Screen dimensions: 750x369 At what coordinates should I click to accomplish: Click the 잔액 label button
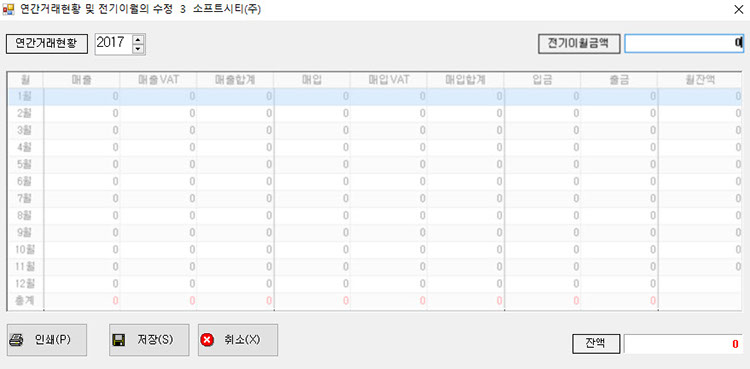[596, 343]
